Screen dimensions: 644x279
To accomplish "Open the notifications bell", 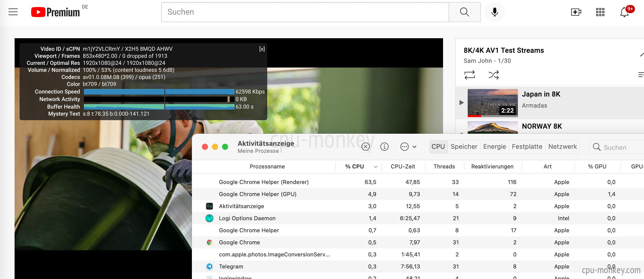I will (x=624, y=12).
